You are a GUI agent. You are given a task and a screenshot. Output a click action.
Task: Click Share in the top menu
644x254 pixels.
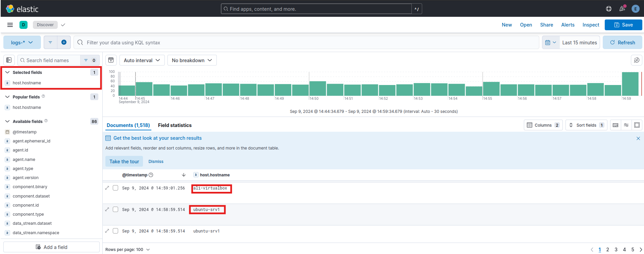tap(546, 25)
